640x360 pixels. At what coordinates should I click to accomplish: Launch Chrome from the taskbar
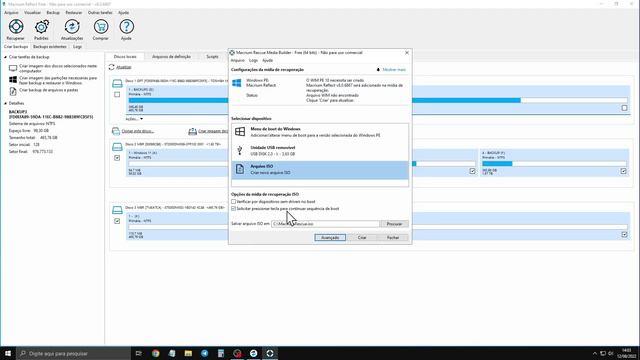[156, 353]
